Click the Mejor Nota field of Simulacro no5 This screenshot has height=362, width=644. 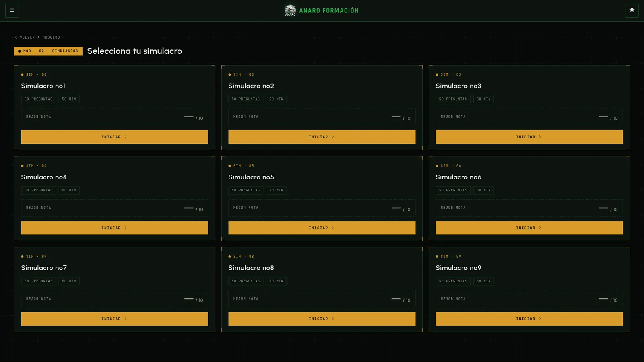tap(322, 208)
